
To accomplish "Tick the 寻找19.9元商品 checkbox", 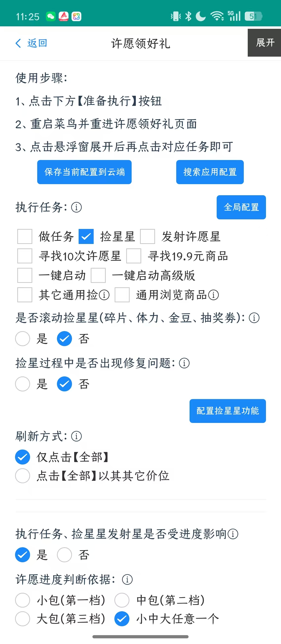I will pyautogui.click(x=134, y=256).
